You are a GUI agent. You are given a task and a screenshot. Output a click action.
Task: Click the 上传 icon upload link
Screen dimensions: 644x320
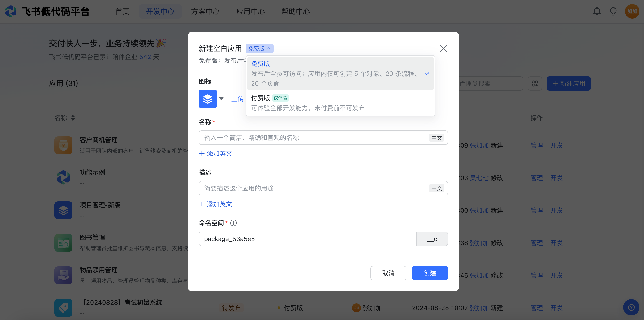238,99
